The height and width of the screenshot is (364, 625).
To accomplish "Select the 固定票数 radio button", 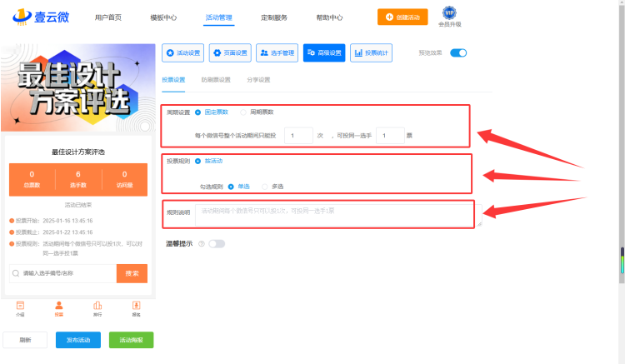I will [x=197, y=112].
